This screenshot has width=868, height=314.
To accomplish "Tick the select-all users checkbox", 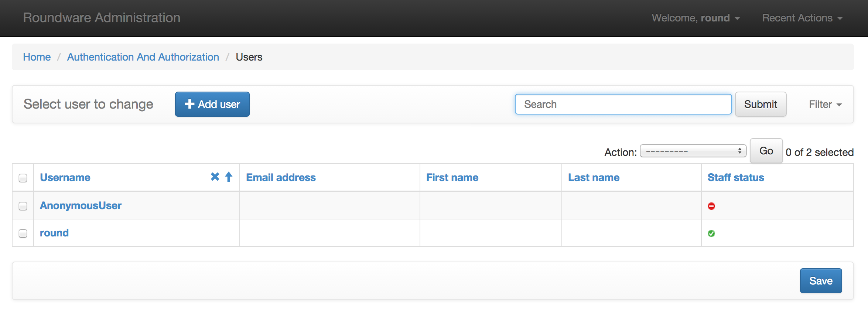I will [23, 178].
